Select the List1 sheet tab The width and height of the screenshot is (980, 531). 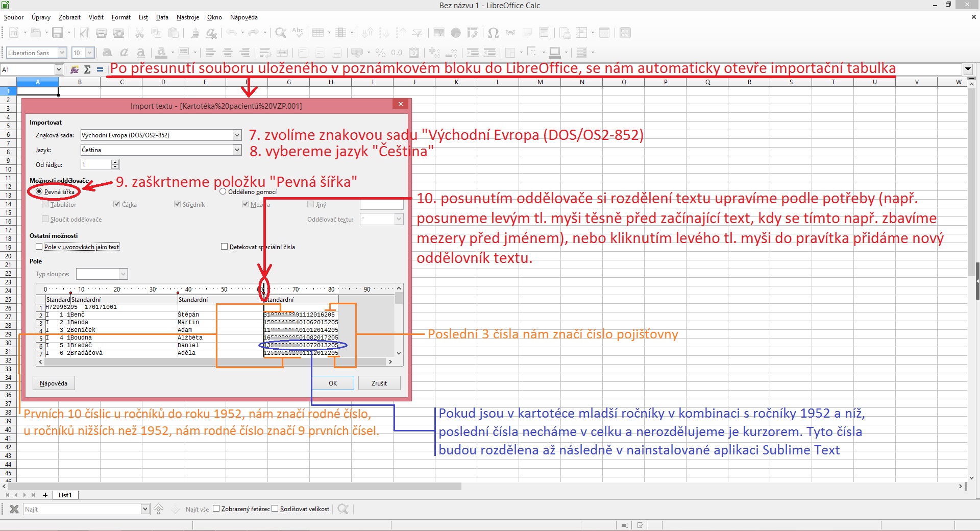(x=65, y=495)
